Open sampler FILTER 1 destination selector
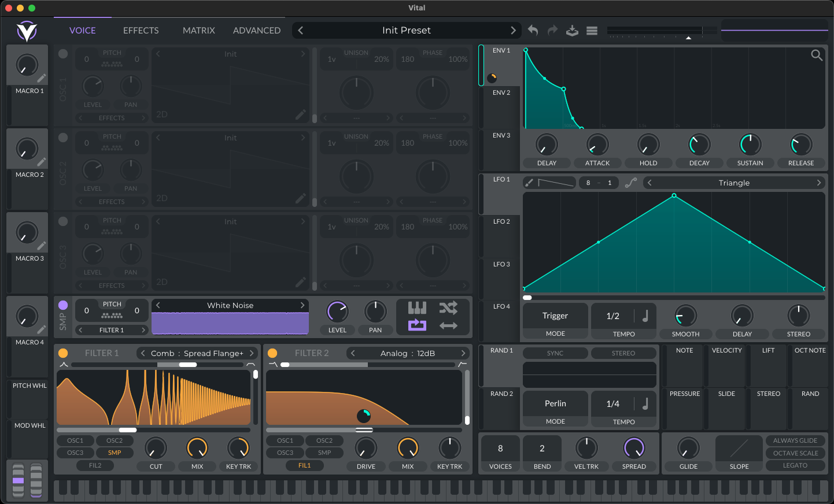834x504 pixels. pyautogui.click(x=112, y=330)
